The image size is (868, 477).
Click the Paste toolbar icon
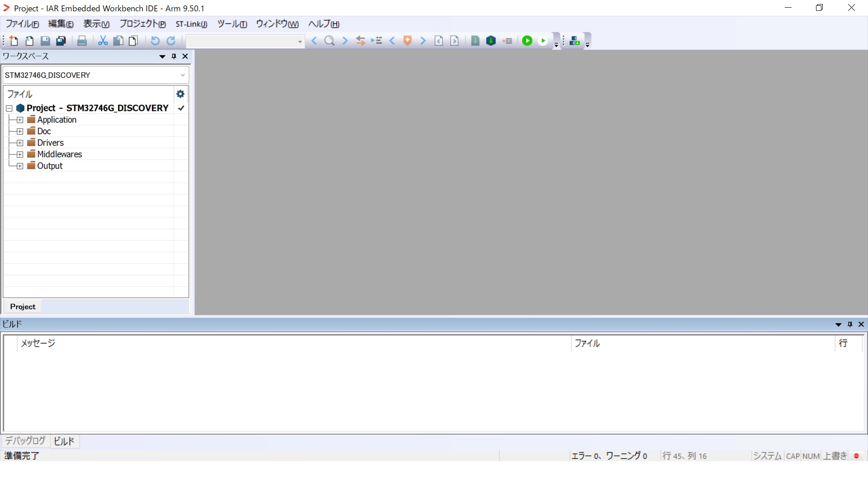tap(133, 41)
